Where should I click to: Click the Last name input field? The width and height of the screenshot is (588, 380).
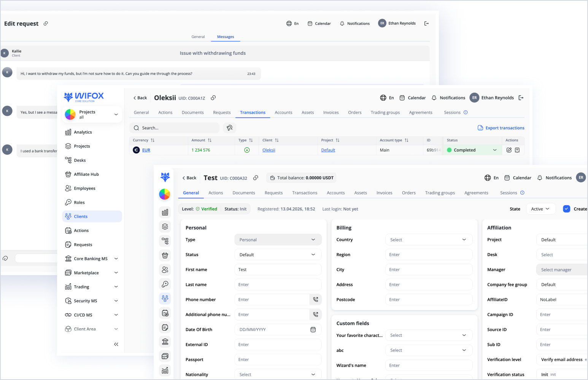coord(278,285)
